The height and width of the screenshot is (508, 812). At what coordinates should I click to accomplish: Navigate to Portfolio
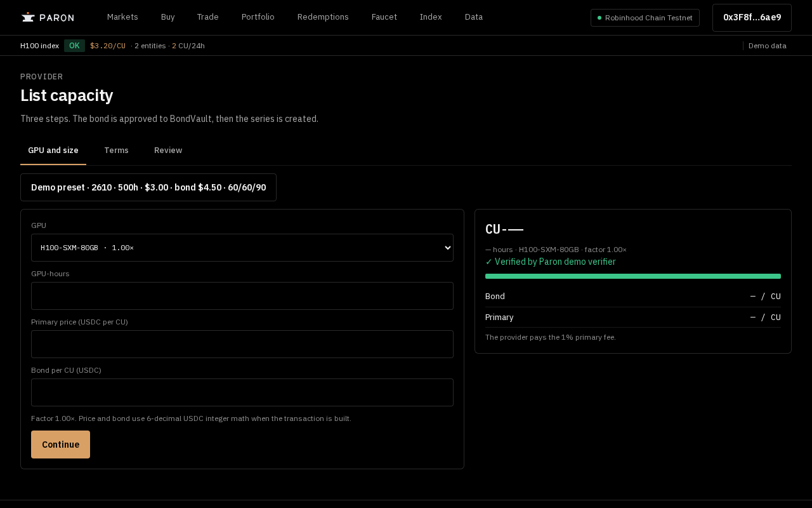(x=258, y=17)
